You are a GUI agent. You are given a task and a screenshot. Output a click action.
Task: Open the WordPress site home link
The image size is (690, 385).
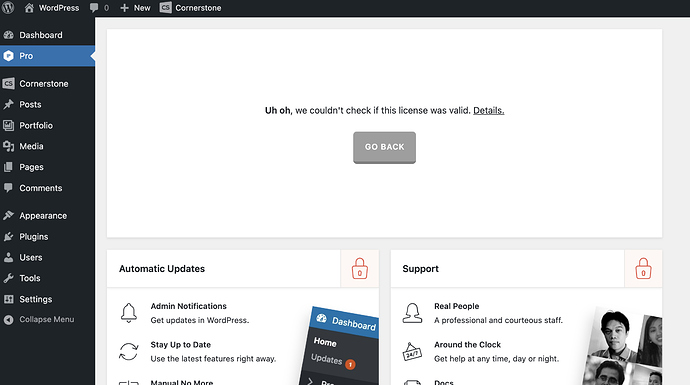point(51,8)
